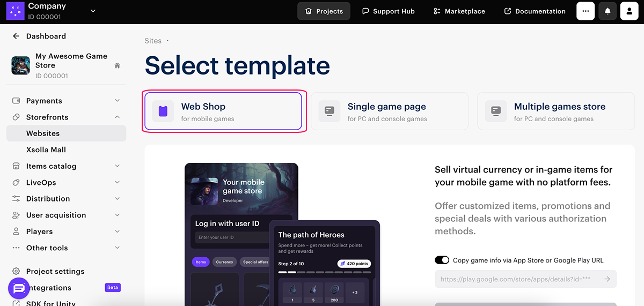The width and height of the screenshot is (644, 306).
Task: Click the notifications bell icon
Action: pyautogui.click(x=608, y=11)
